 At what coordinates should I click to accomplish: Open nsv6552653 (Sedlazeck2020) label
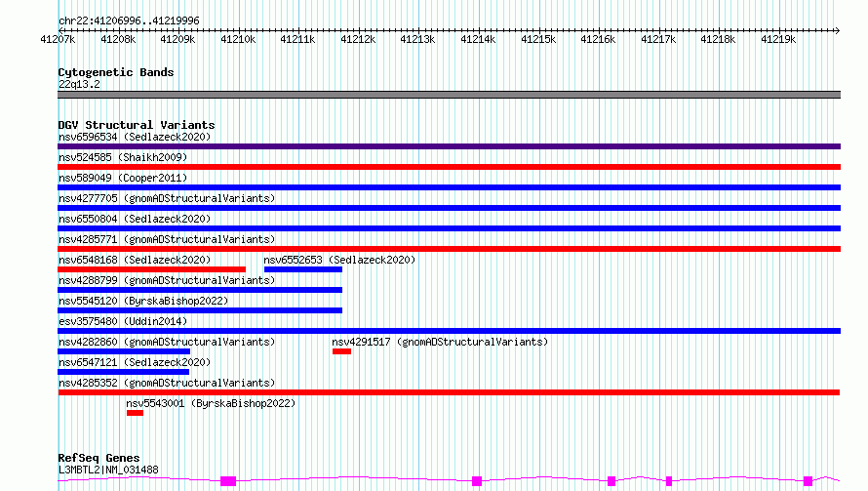pyautogui.click(x=339, y=260)
